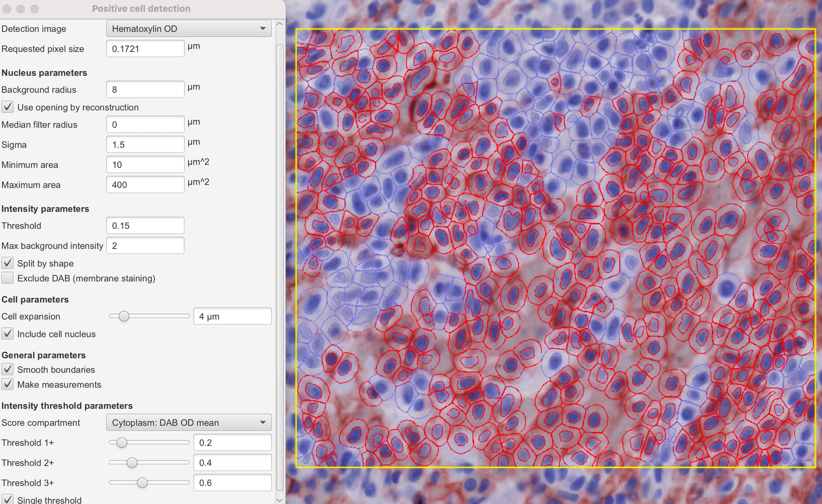Click the Threshold 1+ slider handle
Viewport: 822px width, 504px height.
coord(121,443)
